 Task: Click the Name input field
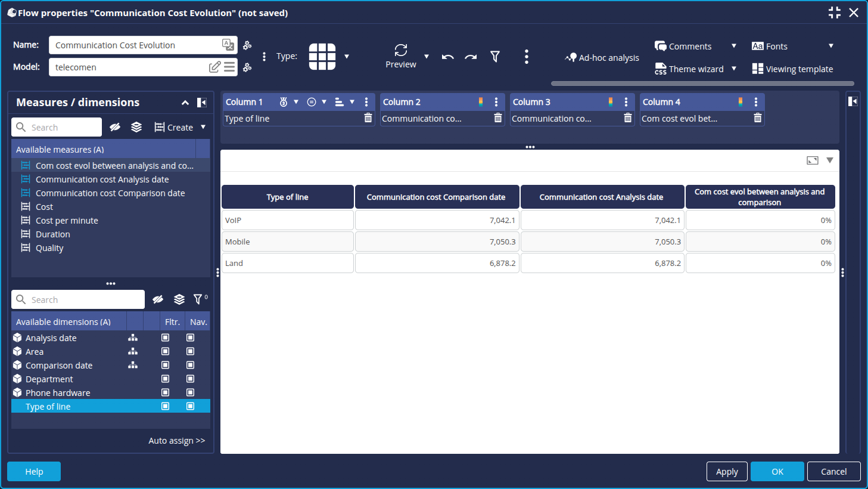136,45
